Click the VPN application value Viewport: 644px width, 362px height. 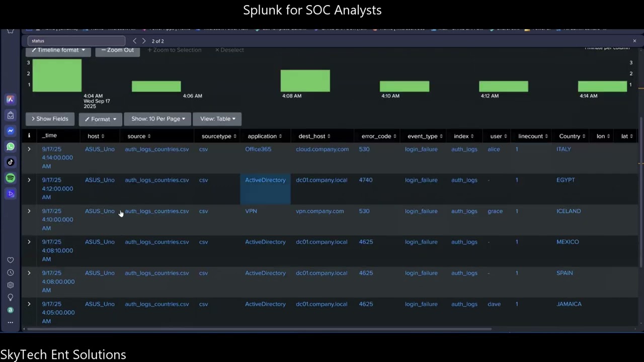251,211
